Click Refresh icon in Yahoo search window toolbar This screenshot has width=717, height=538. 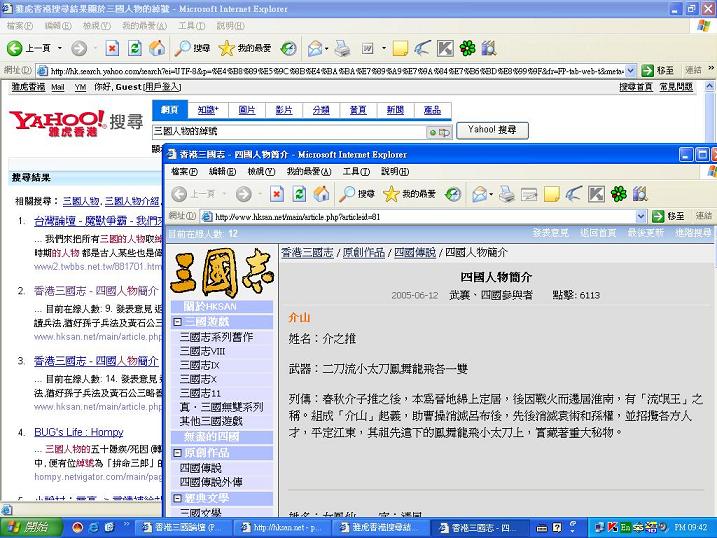pos(134,48)
